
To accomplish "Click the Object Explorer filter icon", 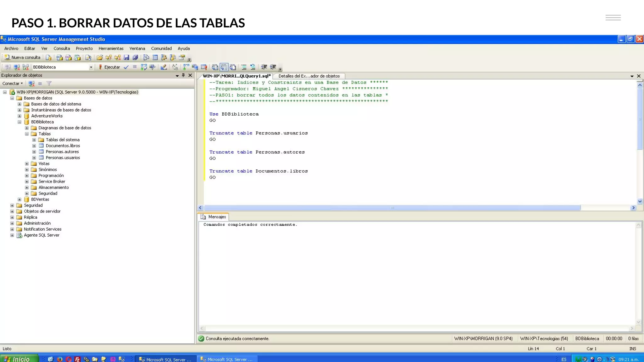I will click(x=49, y=84).
